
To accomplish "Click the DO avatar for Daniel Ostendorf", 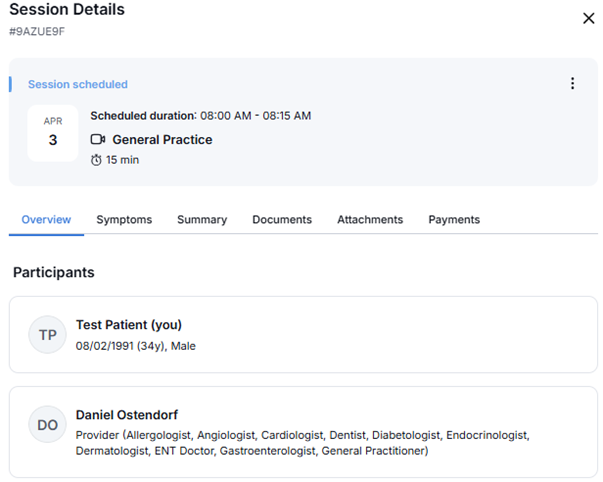I will click(47, 425).
